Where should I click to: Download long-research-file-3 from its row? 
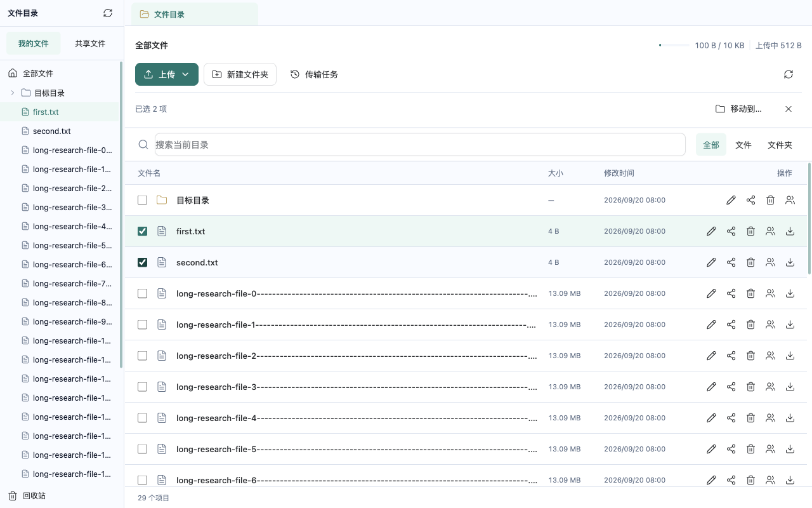tap(790, 387)
